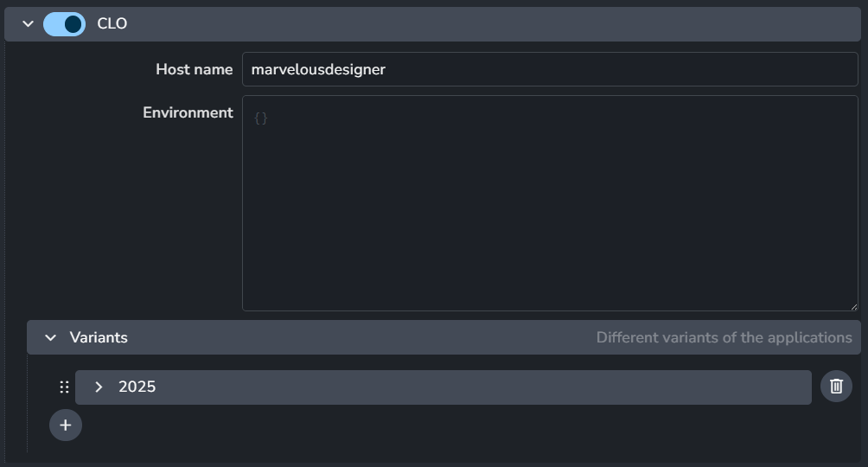Click the Host name label
The width and height of the screenshot is (868, 467).
pyautogui.click(x=195, y=69)
